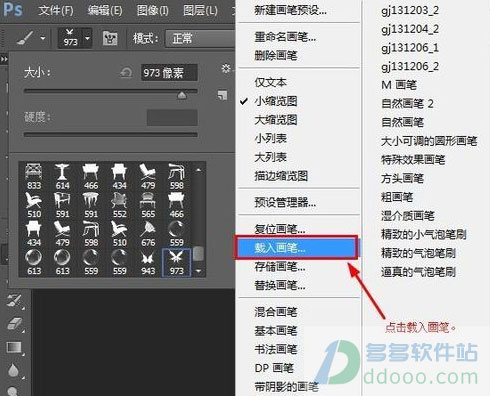Click brush list scrollbar up arrow

click(199, 170)
